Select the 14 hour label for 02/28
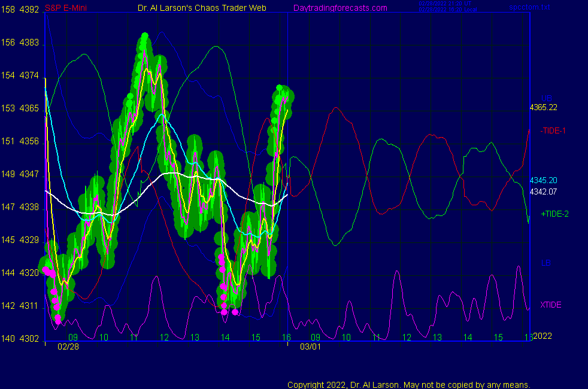Image resolution: width=588 pixels, height=389 pixels. [x=225, y=338]
